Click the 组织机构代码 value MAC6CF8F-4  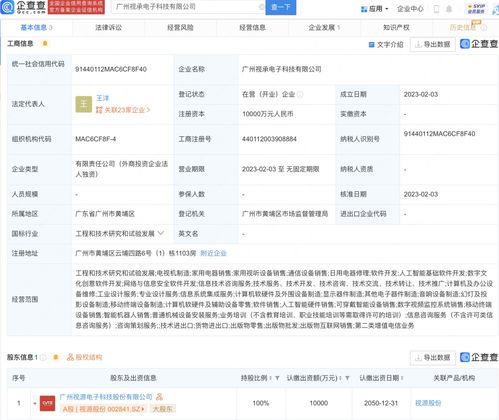[96, 139]
